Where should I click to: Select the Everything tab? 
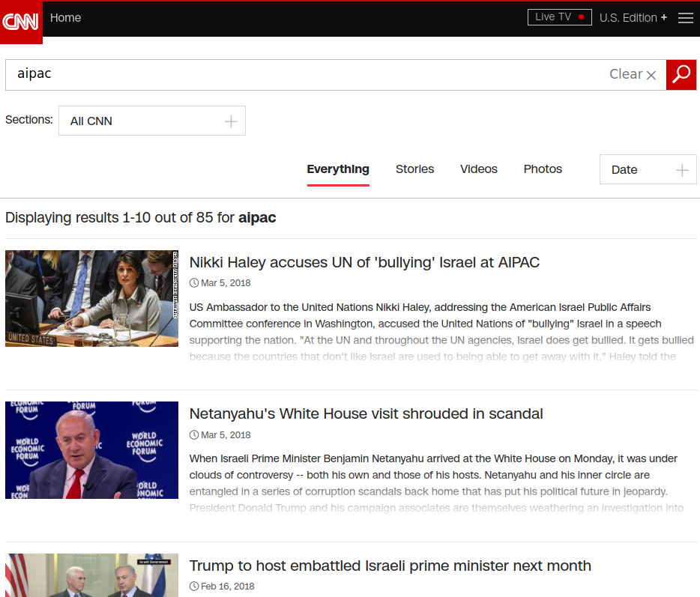338,169
